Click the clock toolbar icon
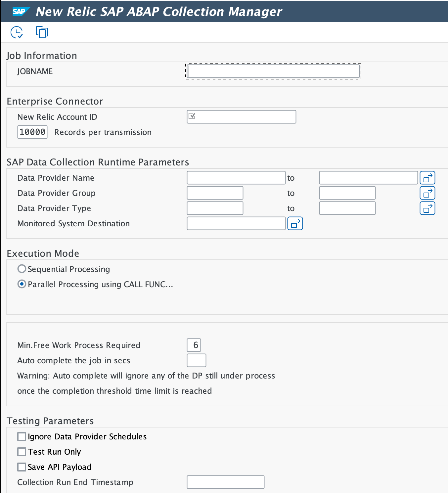The image size is (448, 493). tap(16, 32)
